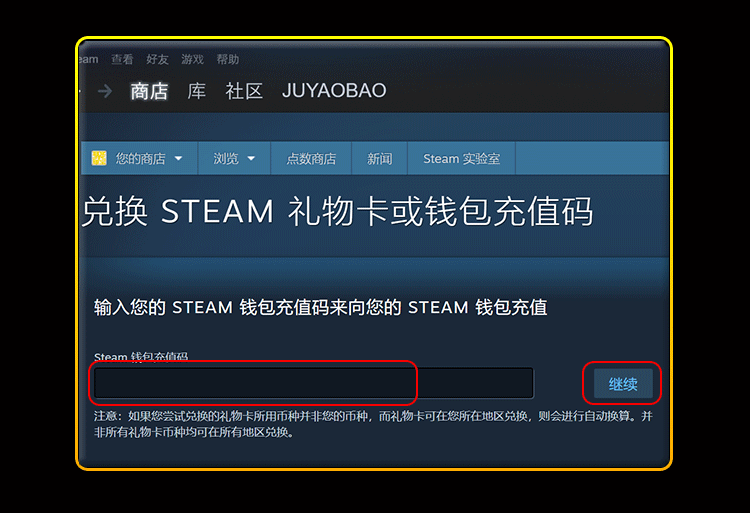Click the 兑换 STEAM 礼物卡或钱包充值码 heading
The width and height of the screenshot is (750, 513).
(x=337, y=211)
